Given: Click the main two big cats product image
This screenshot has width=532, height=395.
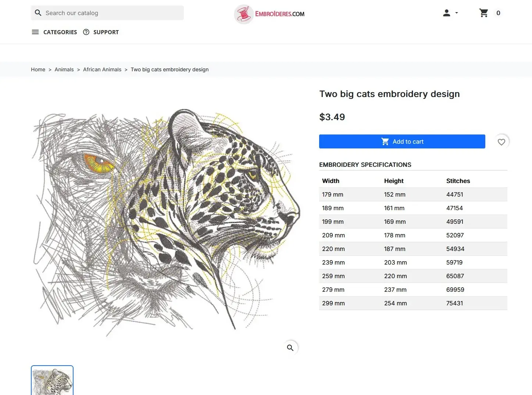Looking at the screenshot, I should pos(165,220).
